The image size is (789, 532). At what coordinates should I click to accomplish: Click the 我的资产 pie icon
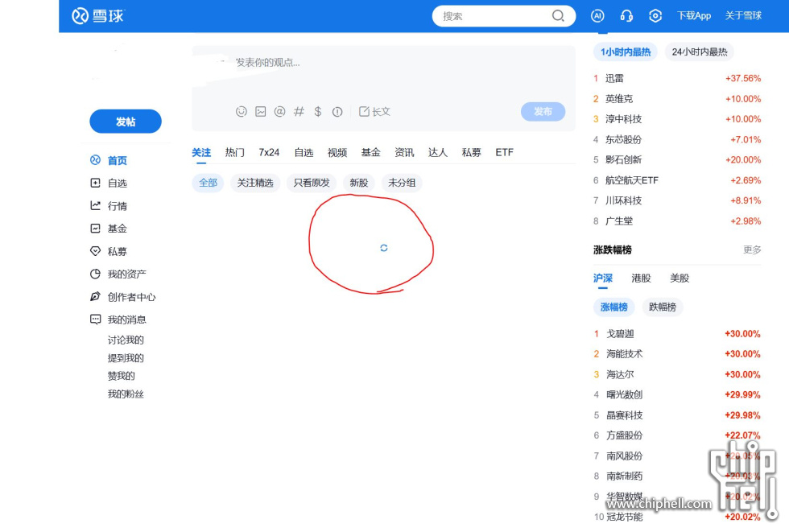95,274
